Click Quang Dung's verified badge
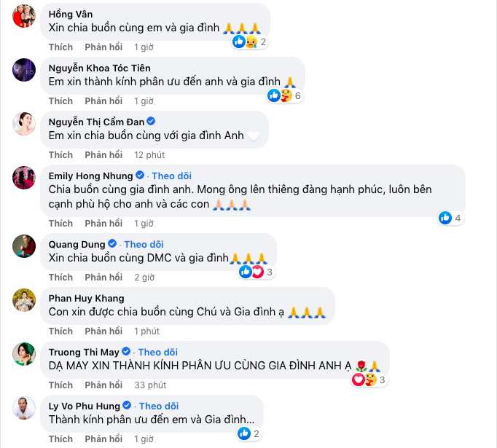Screen dimensions: 497x448 (x=112, y=243)
